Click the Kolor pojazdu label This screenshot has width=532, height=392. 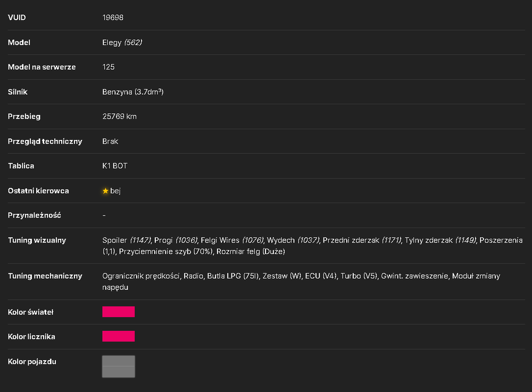(x=32, y=362)
